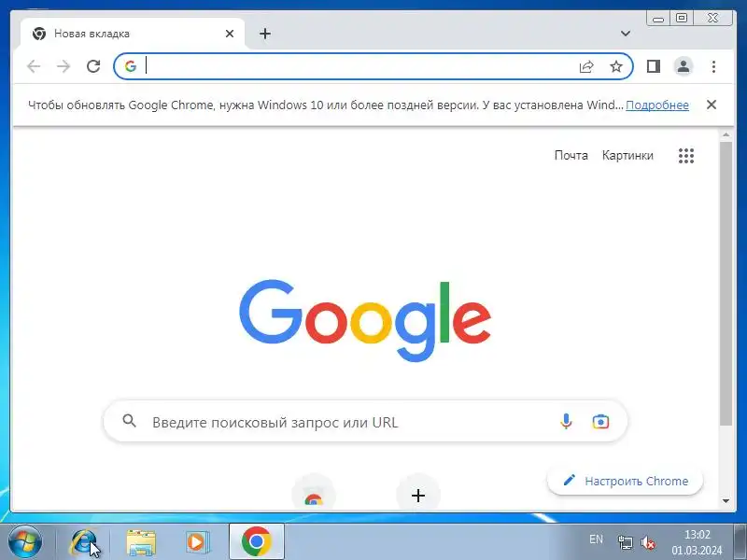This screenshot has height=560, width=747.
Task: Open the Картинки link
Action: coord(627,156)
